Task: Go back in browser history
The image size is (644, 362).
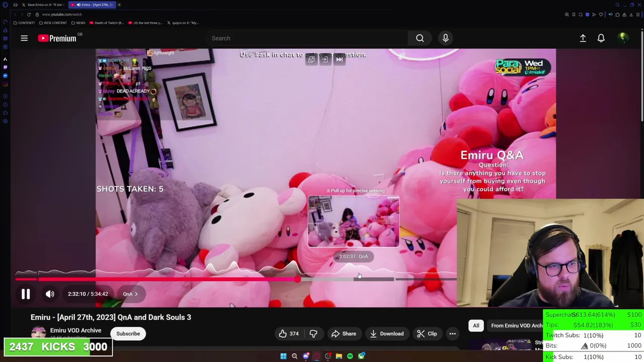Action: [x=15, y=15]
